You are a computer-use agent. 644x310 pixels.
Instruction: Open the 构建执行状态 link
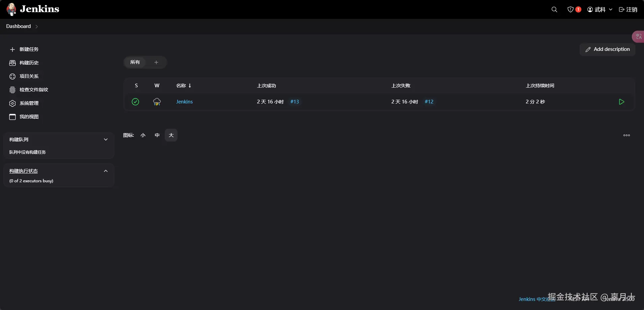click(x=24, y=171)
